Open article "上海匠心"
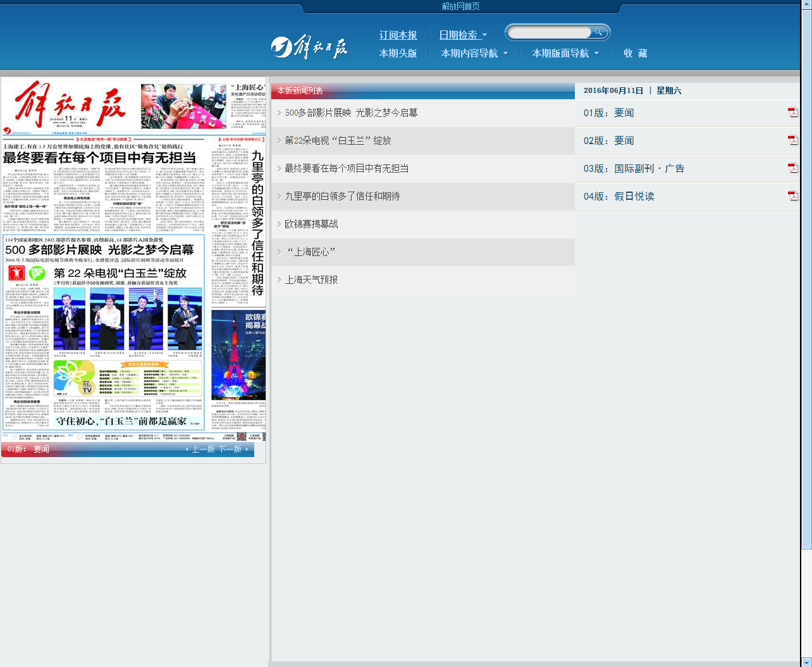The width and height of the screenshot is (812, 667). pos(311,252)
